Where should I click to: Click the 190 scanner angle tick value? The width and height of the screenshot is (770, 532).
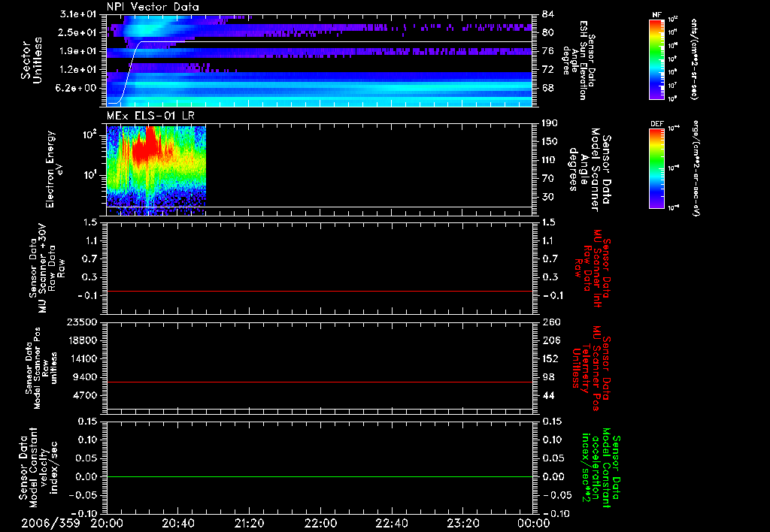550,123
